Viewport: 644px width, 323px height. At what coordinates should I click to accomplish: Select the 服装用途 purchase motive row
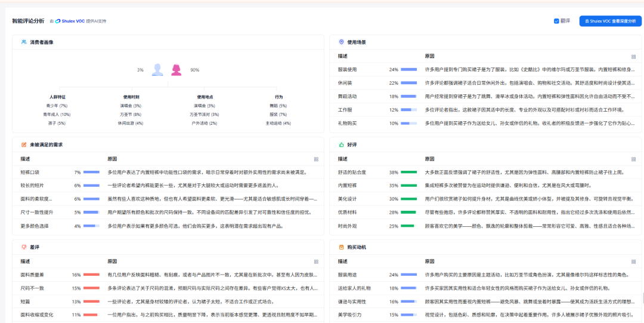pos(486,275)
